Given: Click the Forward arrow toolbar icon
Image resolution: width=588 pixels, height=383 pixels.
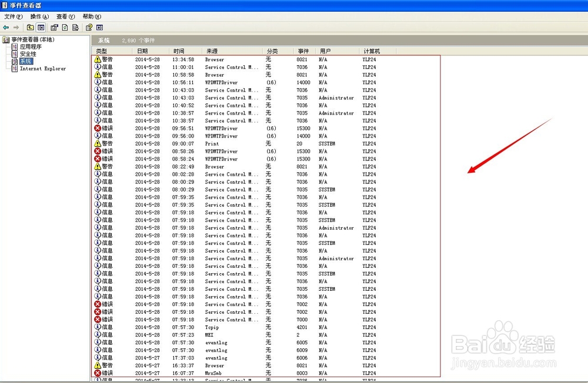Looking at the screenshot, I should coord(16,28).
